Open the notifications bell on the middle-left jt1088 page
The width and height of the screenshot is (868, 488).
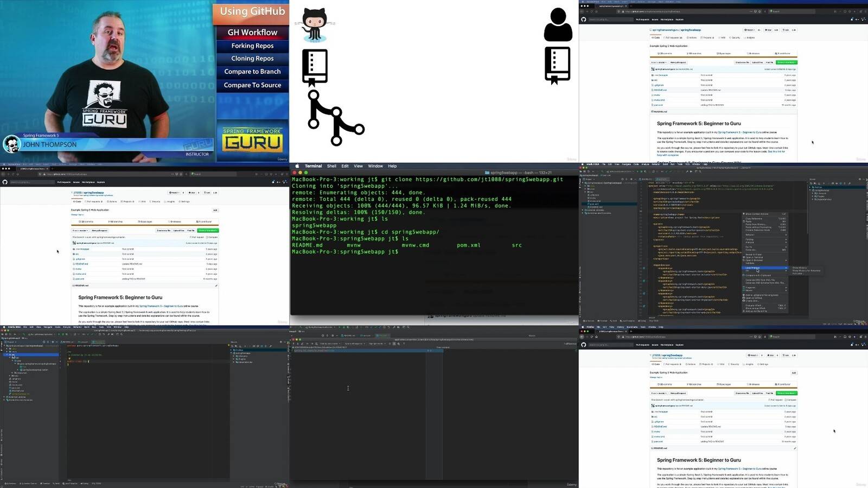coord(274,182)
